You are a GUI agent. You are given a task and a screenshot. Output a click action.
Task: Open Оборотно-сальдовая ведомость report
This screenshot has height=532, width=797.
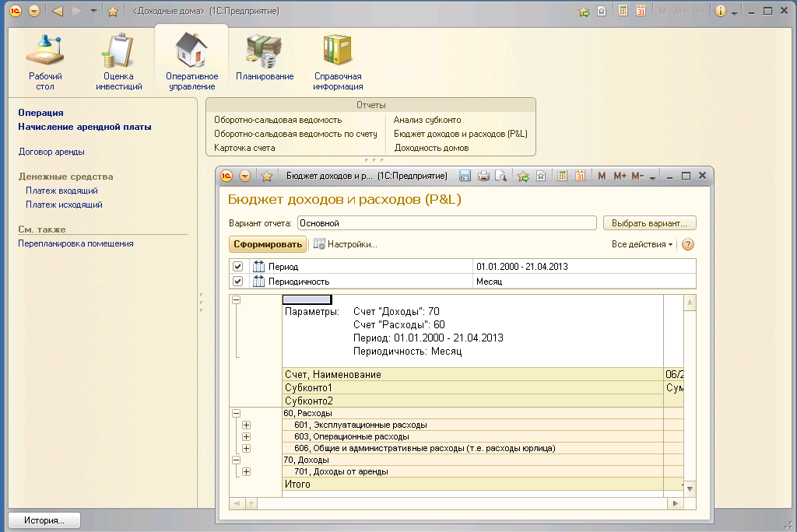point(278,120)
